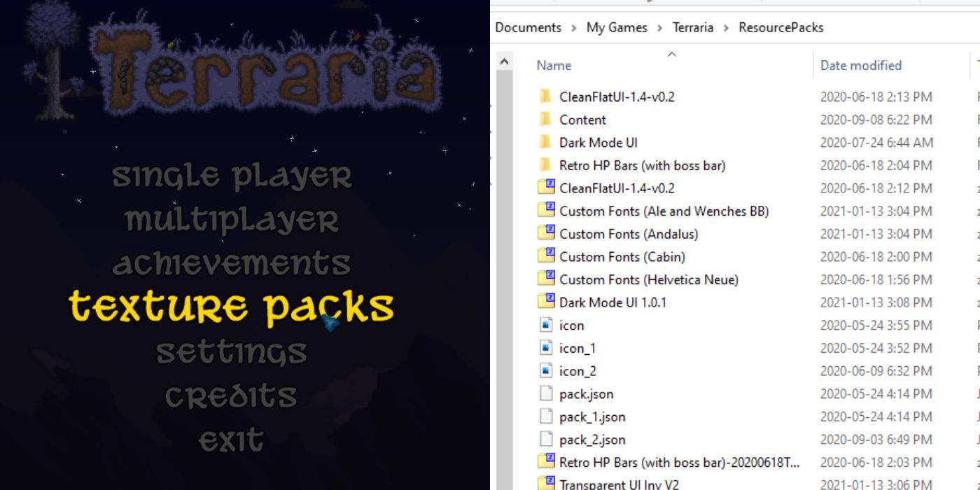Go to Documents in address bar

528,27
